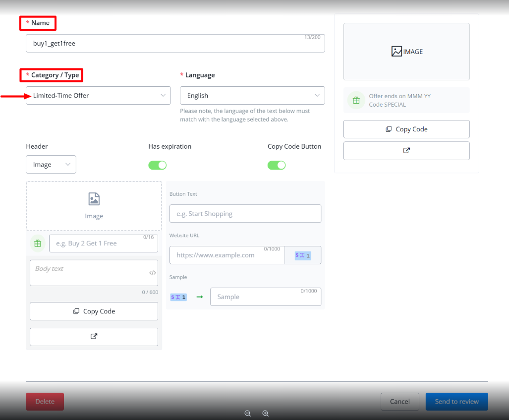Open the Header type dropdown

coord(51,165)
